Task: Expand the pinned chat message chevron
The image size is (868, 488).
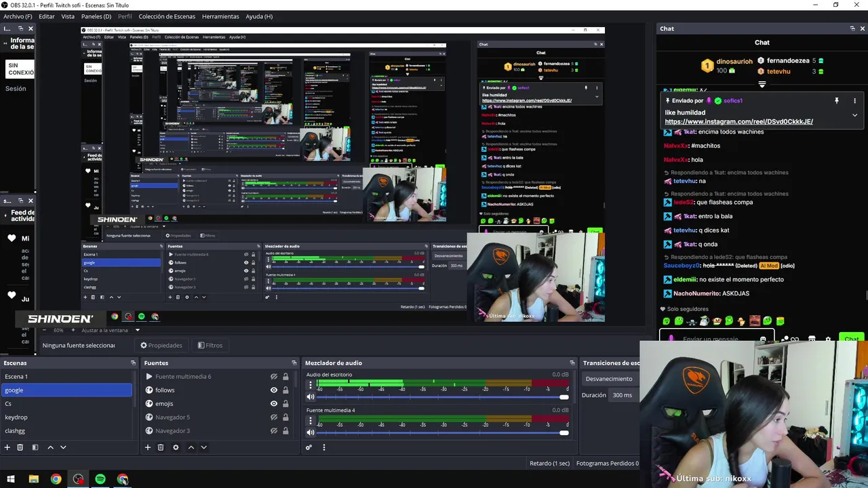Action: pyautogui.click(x=854, y=115)
